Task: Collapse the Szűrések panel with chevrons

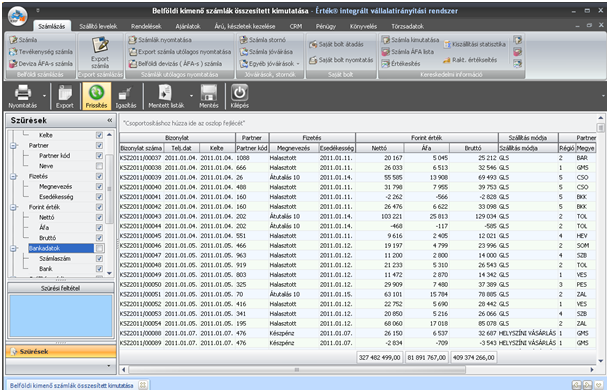Action: tap(110, 120)
